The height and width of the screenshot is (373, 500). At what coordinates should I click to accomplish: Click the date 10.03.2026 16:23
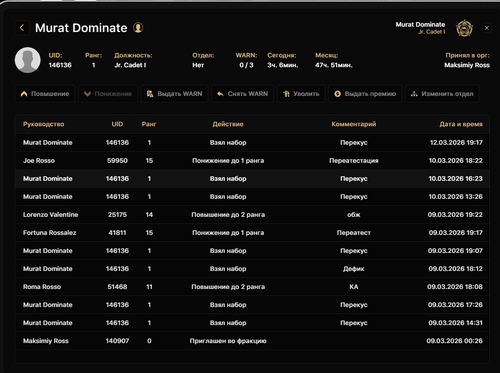point(456,179)
